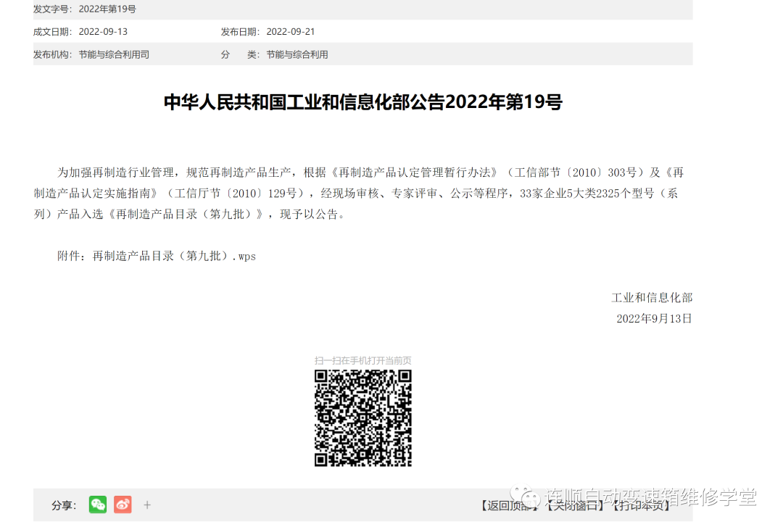The width and height of the screenshot is (783, 532).
Task: Click the 分享 label
Action: 64,506
